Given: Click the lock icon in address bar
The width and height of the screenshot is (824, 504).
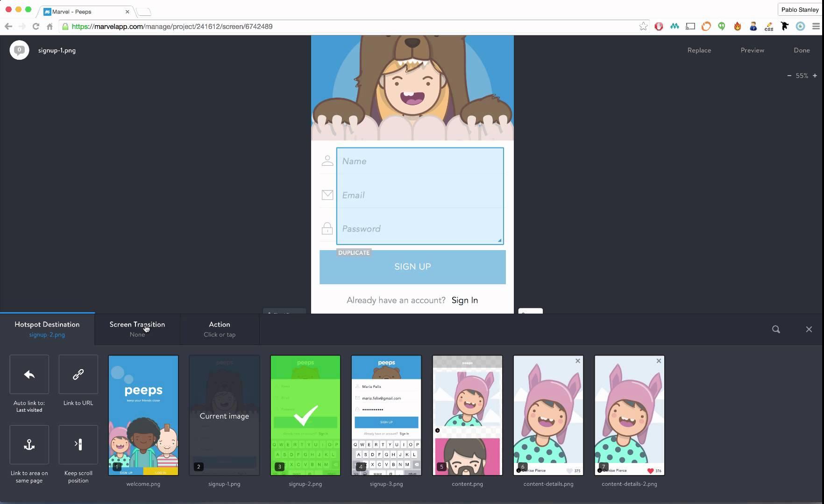Looking at the screenshot, I should [x=65, y=27].
